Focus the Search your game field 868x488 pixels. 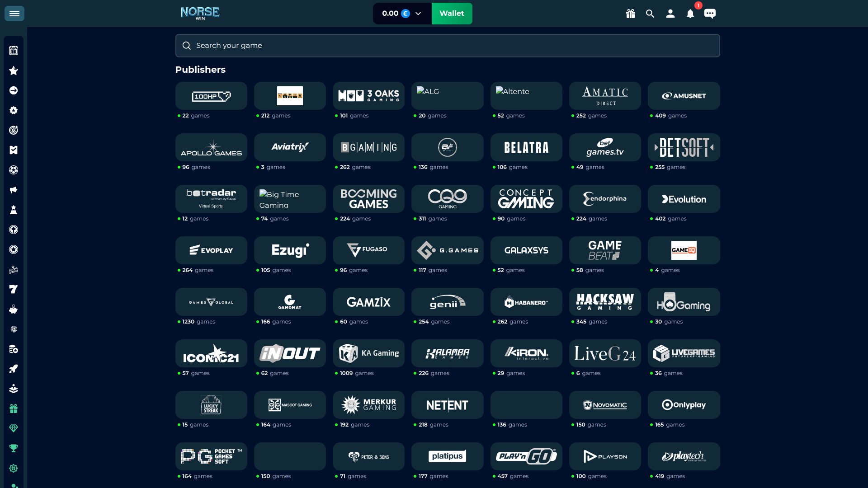click(x=448, y=46)
